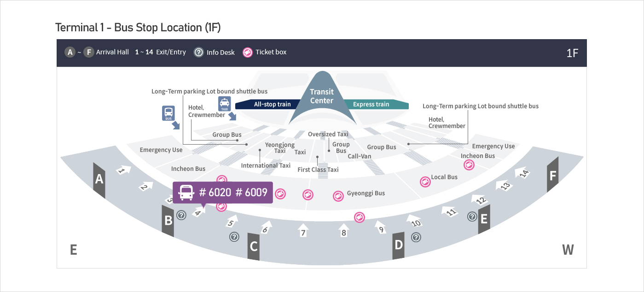Screen dimensions: 644x292
Task: Click the ticket box icon near exit 8
Action: [359, 217]
